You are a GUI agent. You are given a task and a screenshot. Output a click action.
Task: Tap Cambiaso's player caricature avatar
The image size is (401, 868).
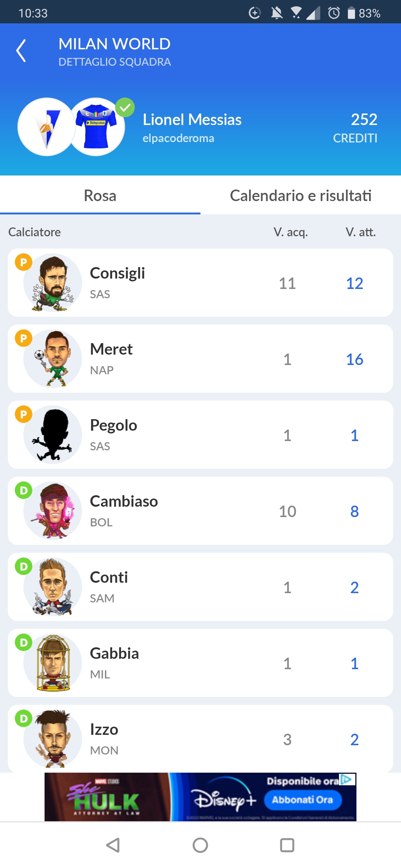(53, 511)
